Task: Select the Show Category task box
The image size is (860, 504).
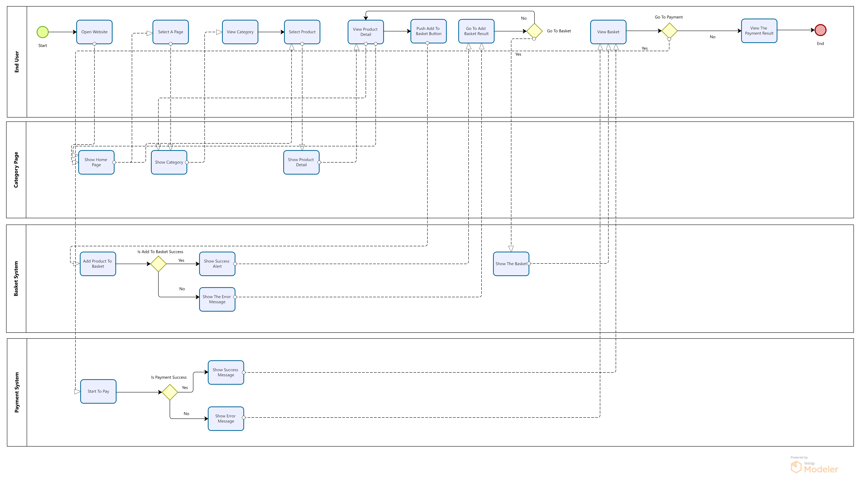Action: [x=169, y=162]
